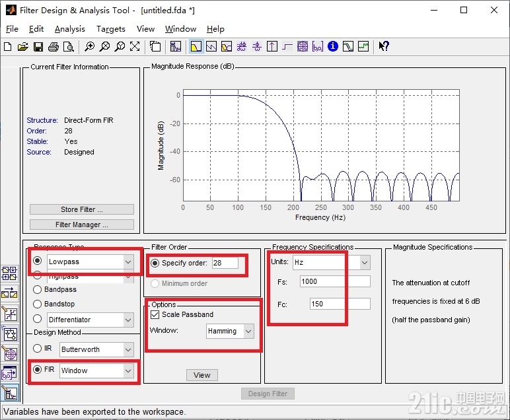Open Print Preview from toolbar
The width and height of the screenshot is (510, 420).
[x=68, y=46]
